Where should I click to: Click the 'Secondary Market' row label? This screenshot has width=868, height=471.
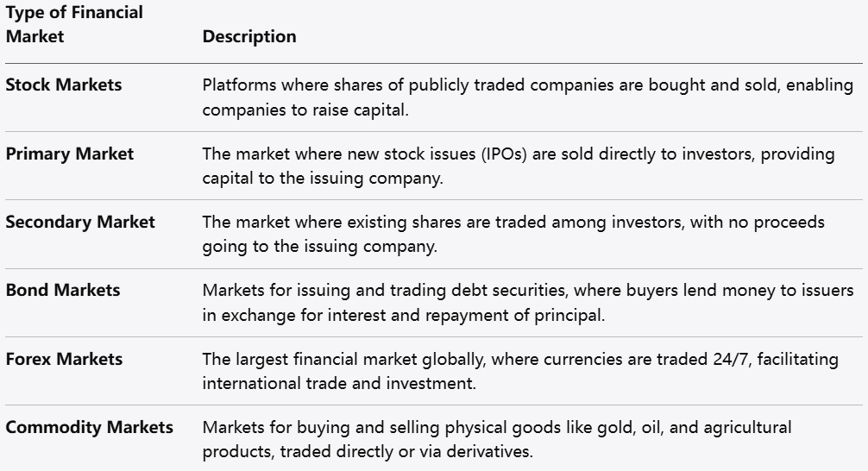coord(80,222)
